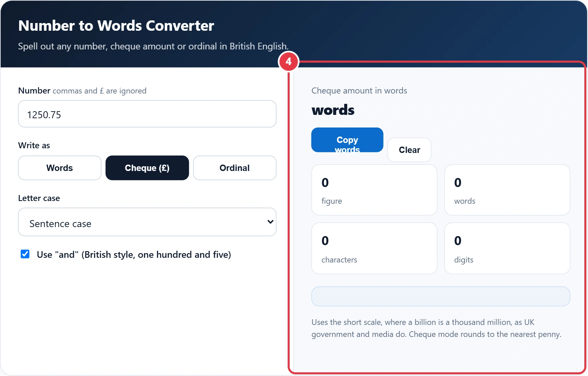Click the "characters" count card
588x376 pixels.
[x=374, y=248]
